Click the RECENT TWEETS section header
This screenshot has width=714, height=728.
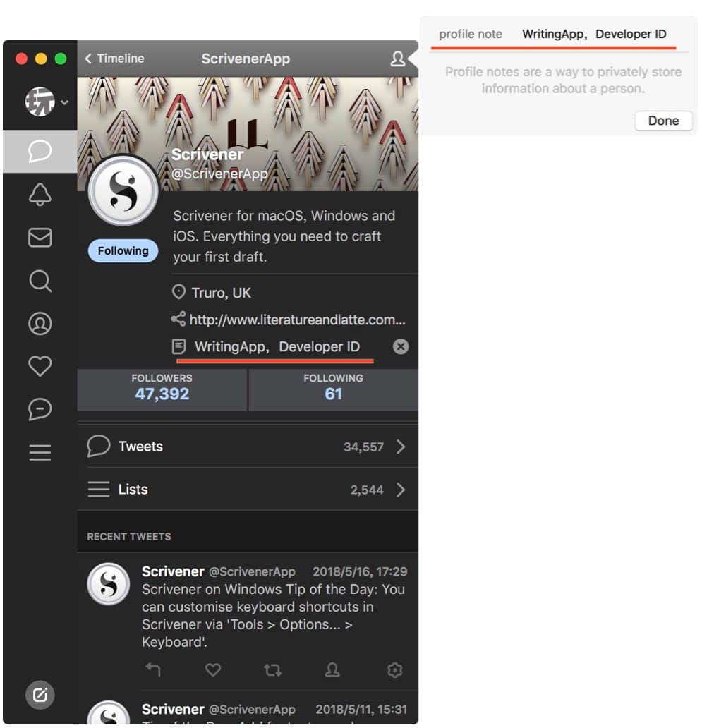click(129, 536)
